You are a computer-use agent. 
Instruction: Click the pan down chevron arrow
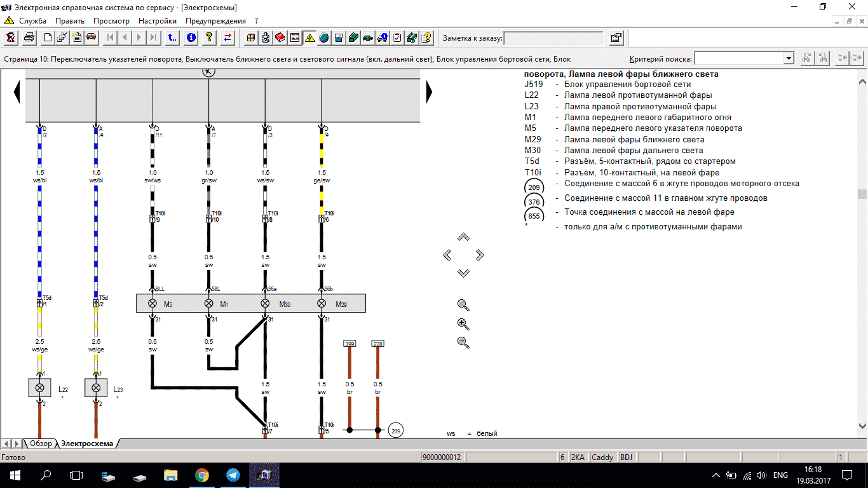pyautogui.click(x=463, y=273)
